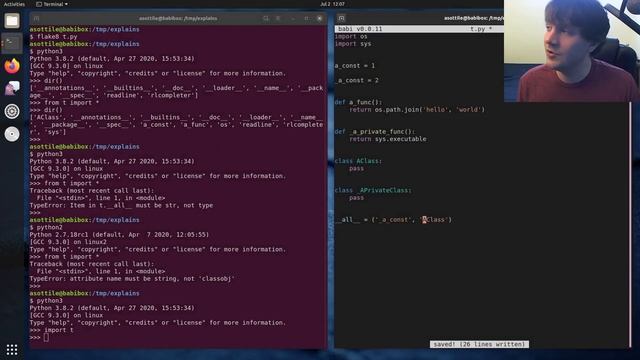This screenshot has width=640, height=360.
Task: Click the 'import os' line in editor
Action: pos(351,36)
